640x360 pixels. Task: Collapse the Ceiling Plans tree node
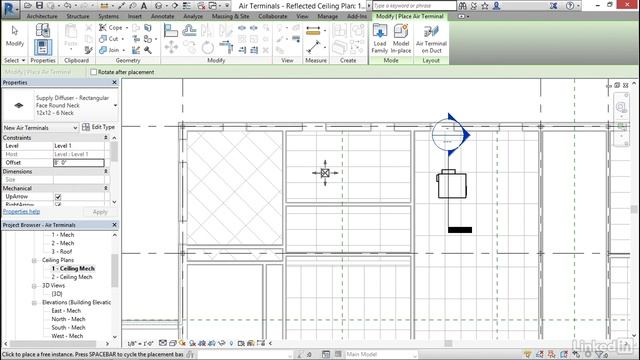(34, 260)
